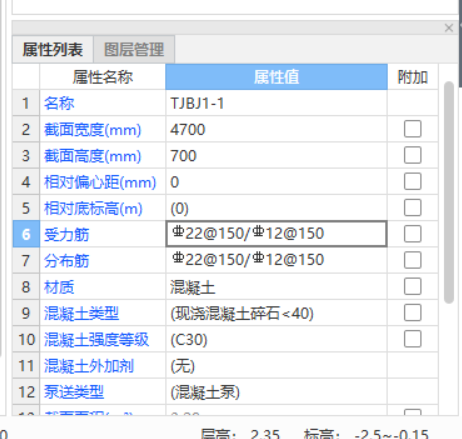The image size is (462, 439).
Task: Click the 属性值 column header
Action: [276, 77]
